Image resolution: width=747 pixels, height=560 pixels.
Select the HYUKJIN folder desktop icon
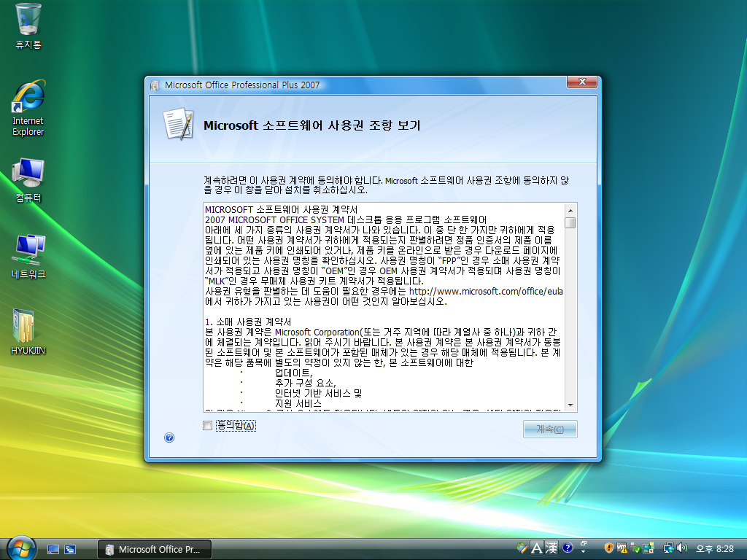pos(28,332)
